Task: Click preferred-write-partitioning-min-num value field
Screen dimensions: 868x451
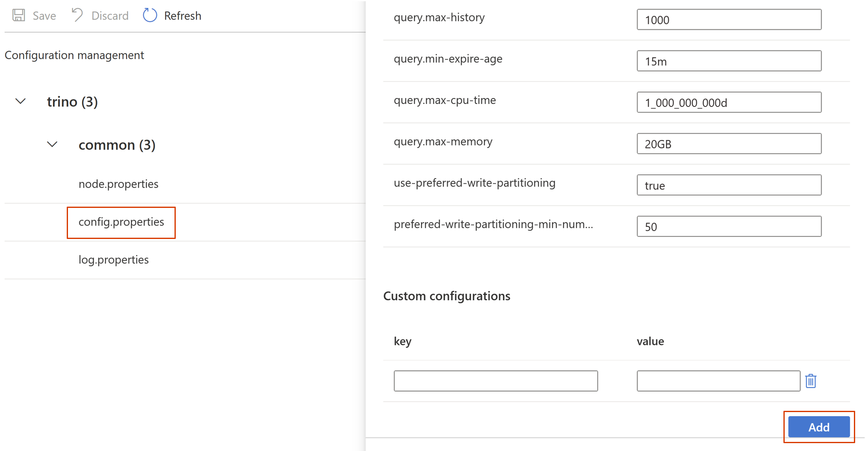Action: (x=728, y=225)
